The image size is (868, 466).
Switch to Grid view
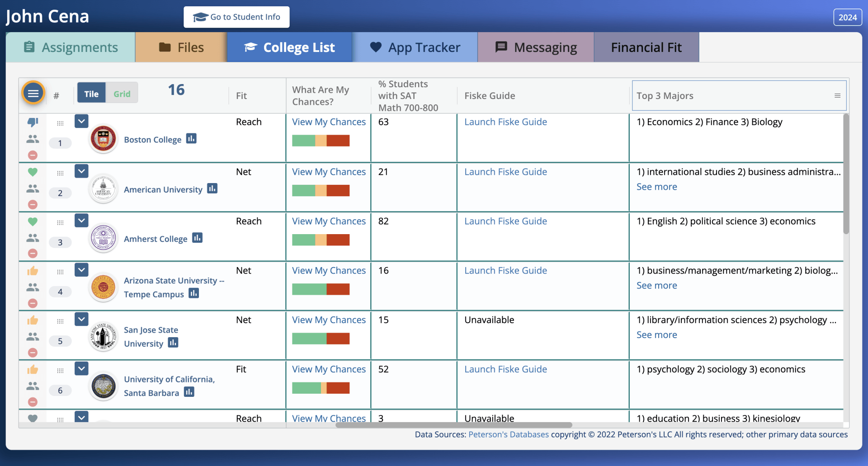point(122,94)
